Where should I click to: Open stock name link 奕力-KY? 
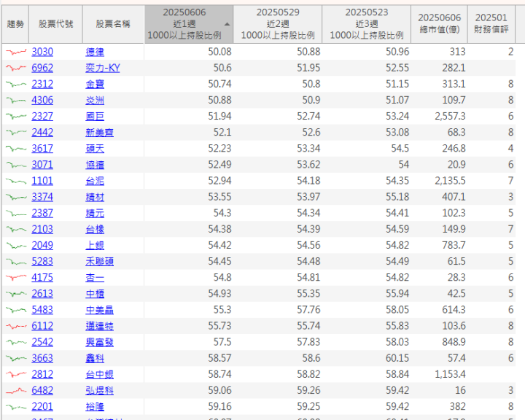coord(103,68)
